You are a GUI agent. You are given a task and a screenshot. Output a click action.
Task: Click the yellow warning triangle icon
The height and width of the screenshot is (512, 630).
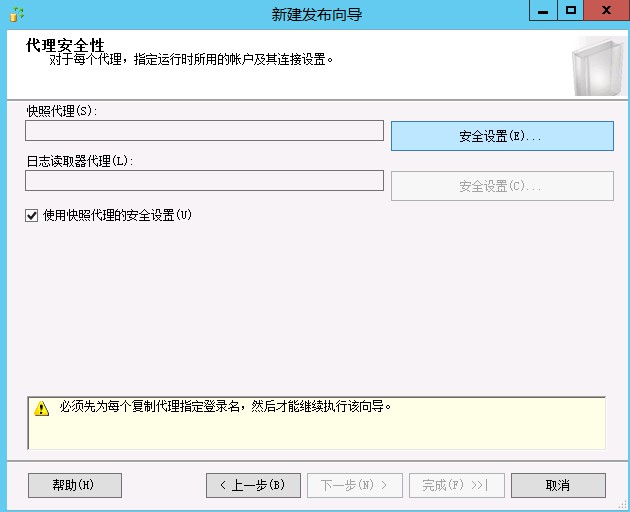pos(42,409)
